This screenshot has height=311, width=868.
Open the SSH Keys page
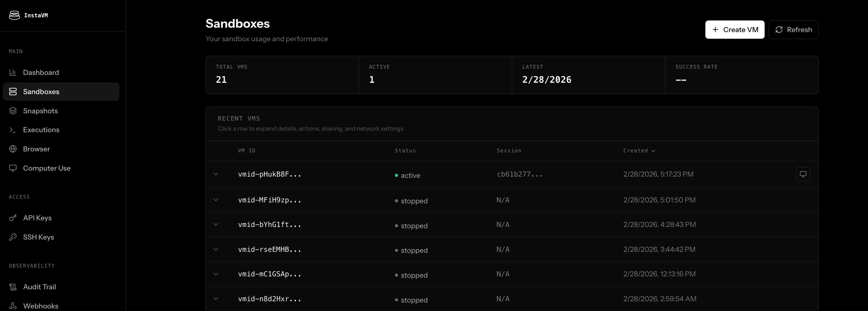[x=38, y=237]
